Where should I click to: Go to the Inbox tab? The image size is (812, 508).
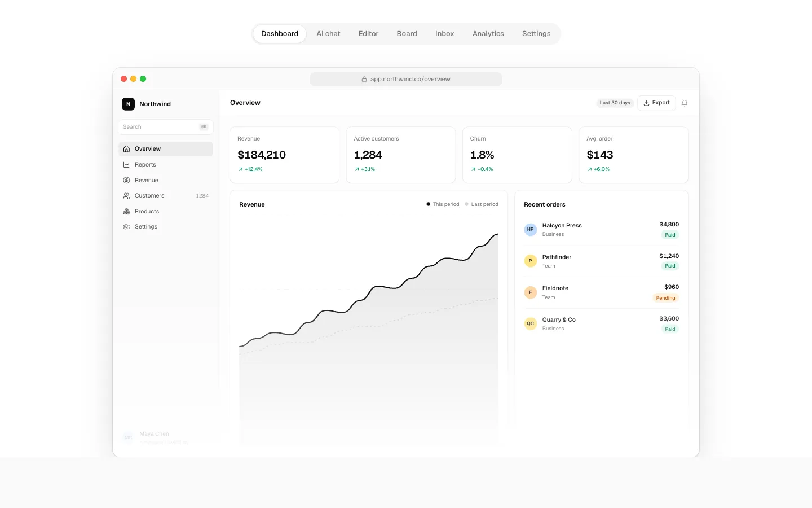444,34
